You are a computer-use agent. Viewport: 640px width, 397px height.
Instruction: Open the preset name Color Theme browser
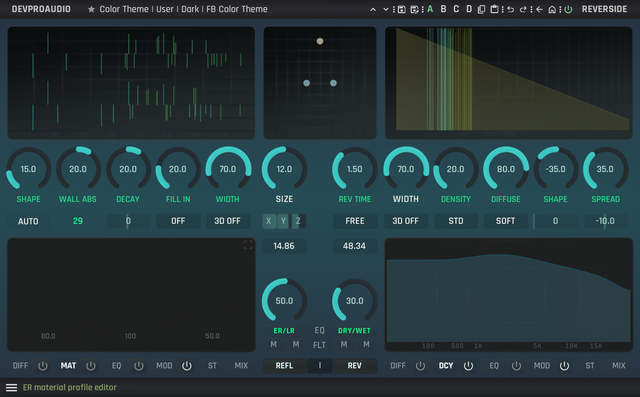coord(183,9)
